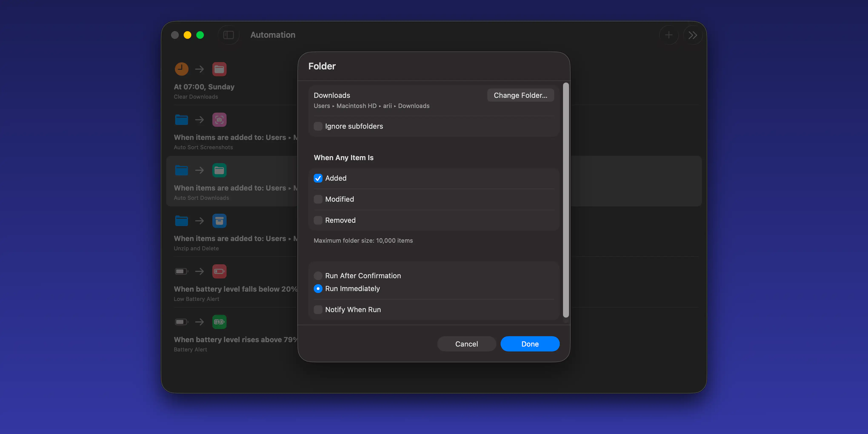Click the Folder dialog scrollbar
This screenshot has height=434, width=868.
coord(566,200)
